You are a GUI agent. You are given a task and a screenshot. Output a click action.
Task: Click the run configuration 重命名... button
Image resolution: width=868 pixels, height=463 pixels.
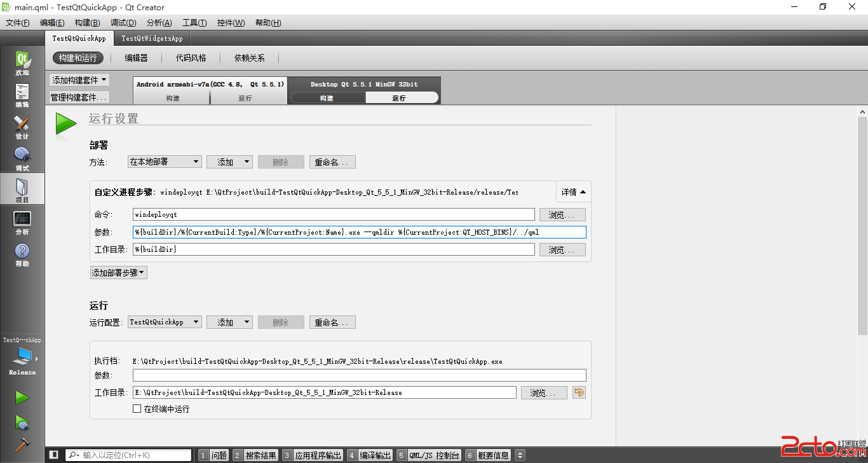(332, 322)
